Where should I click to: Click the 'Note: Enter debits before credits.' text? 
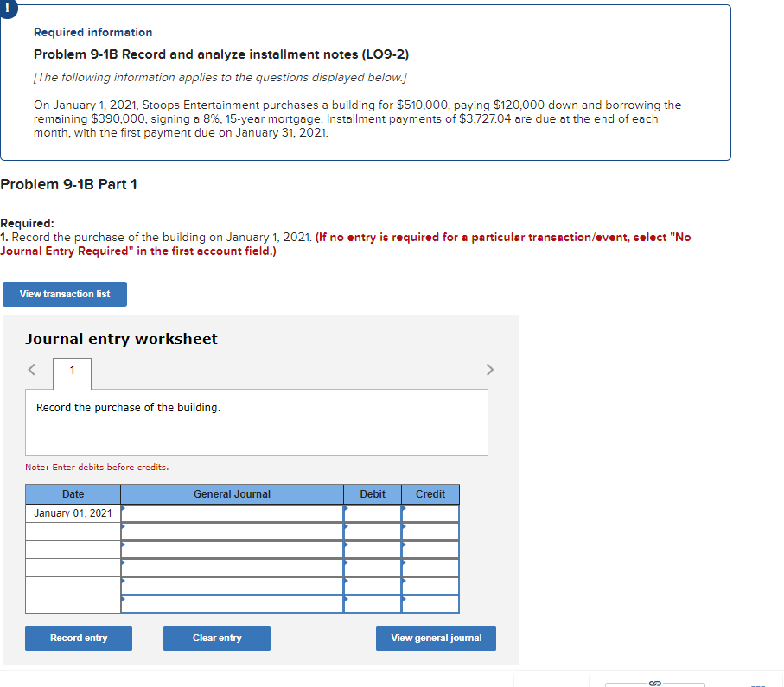point(97,467)
